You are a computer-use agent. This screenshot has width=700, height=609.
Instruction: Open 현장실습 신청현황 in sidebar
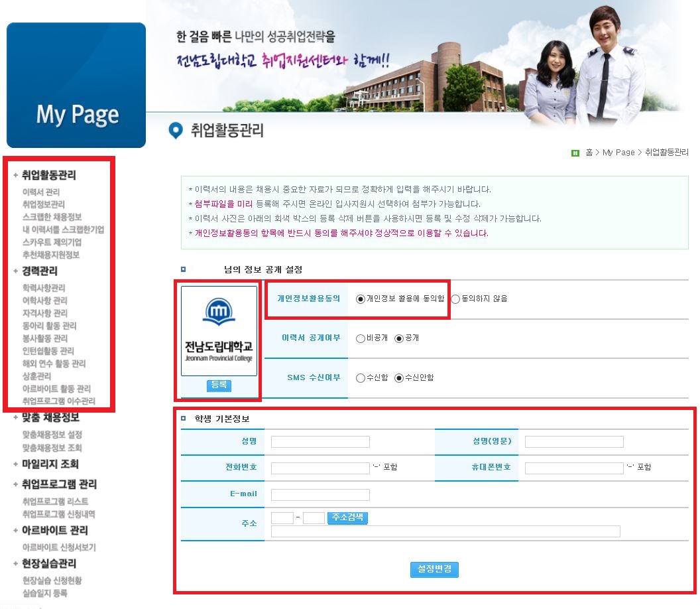pyautogui.click(x=52, y=580)
